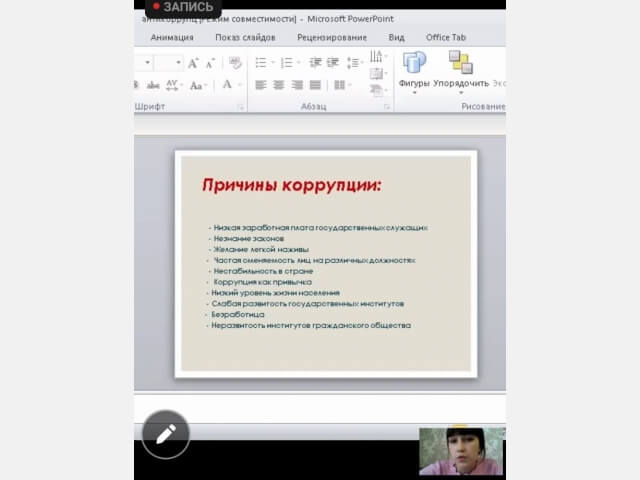640x480 pixels.
Task: Toggle strikethrough text formatting
Action: tap(153, 85)
